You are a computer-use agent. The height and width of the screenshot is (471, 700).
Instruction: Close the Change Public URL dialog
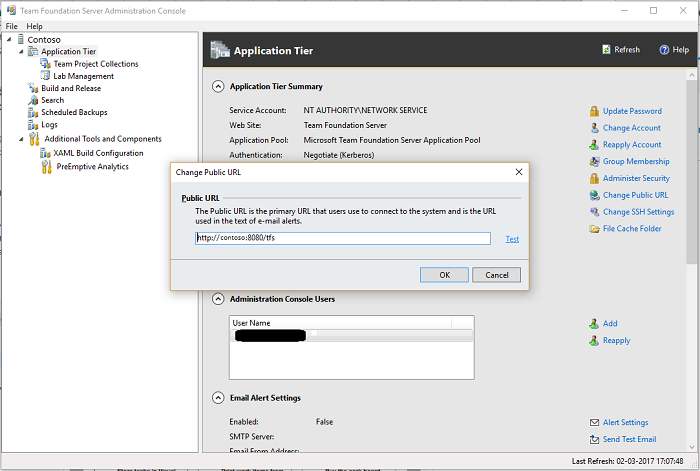pyautogui.click(x=519, y=172)
